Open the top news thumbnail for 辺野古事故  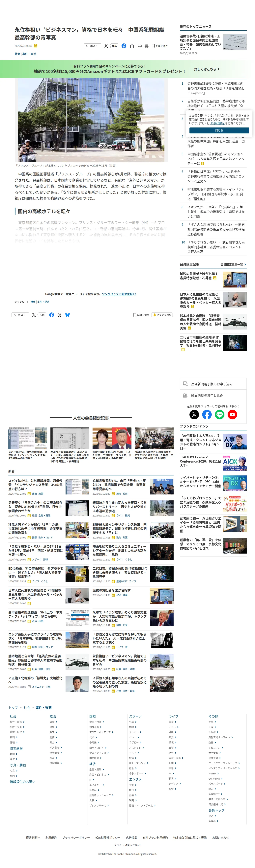pyautogui.click(x=235, y=42)
